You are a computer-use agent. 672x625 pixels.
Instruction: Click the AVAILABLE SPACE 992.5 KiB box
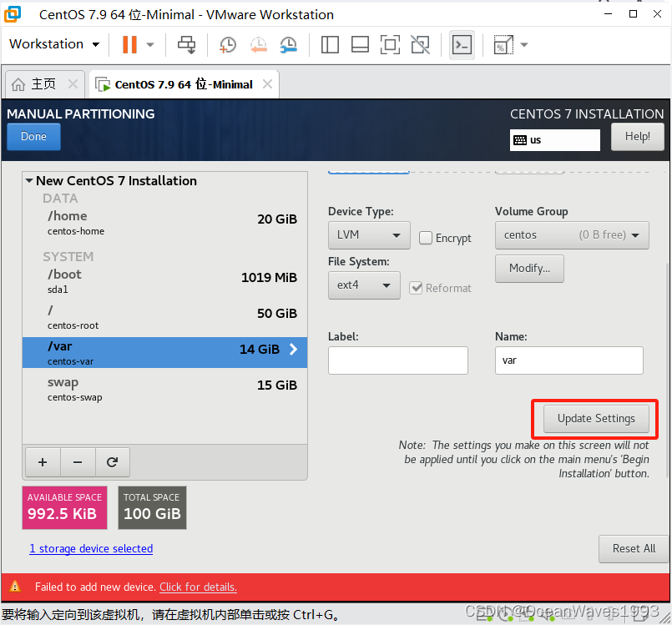65,507
